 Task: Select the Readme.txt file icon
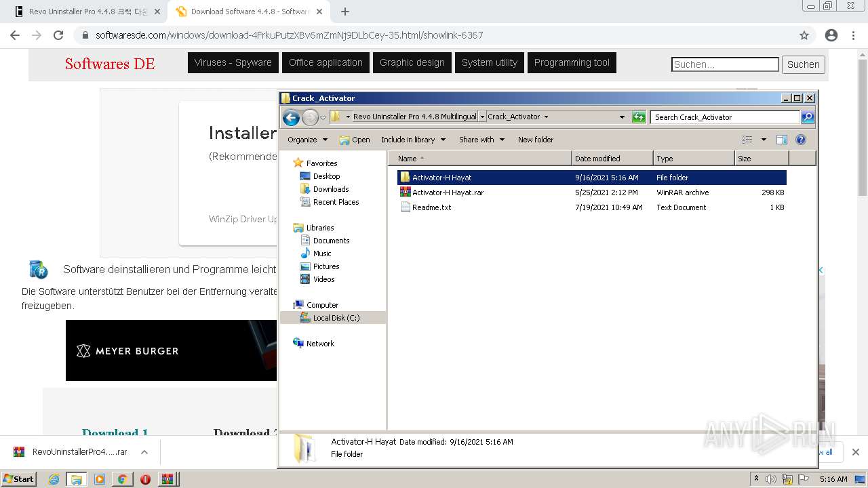405,207
